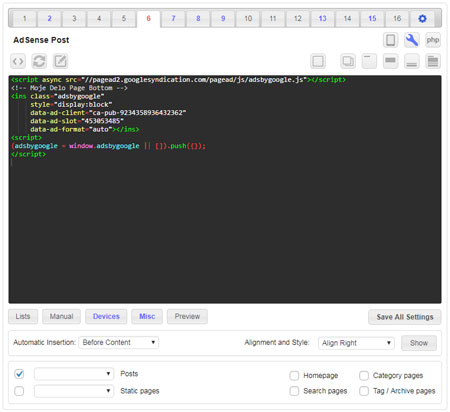Enable the Category pages checkbox
This screenshot has height=412, width=450.
[364, 376]
